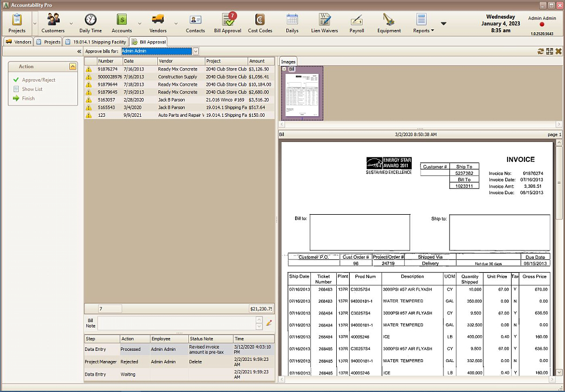Click the refresh icon in the bill approval bar
Screen dimensions: 565x392
(x=540, y=51)
